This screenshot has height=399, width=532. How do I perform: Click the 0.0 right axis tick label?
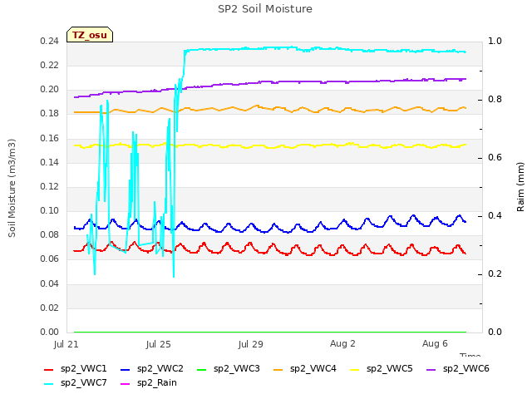pos(495,332)
